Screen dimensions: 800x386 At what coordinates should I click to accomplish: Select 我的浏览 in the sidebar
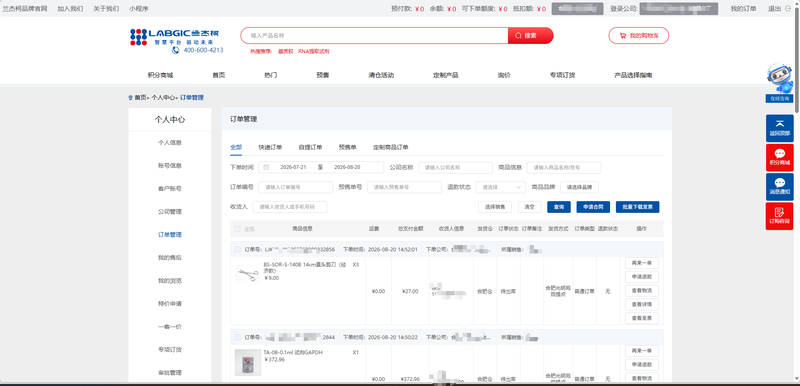click(170, 280)
